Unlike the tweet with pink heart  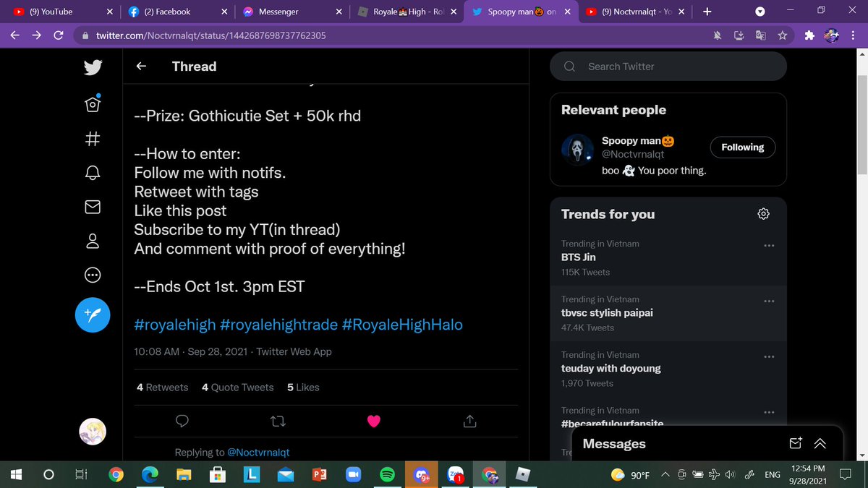point(373,421)
